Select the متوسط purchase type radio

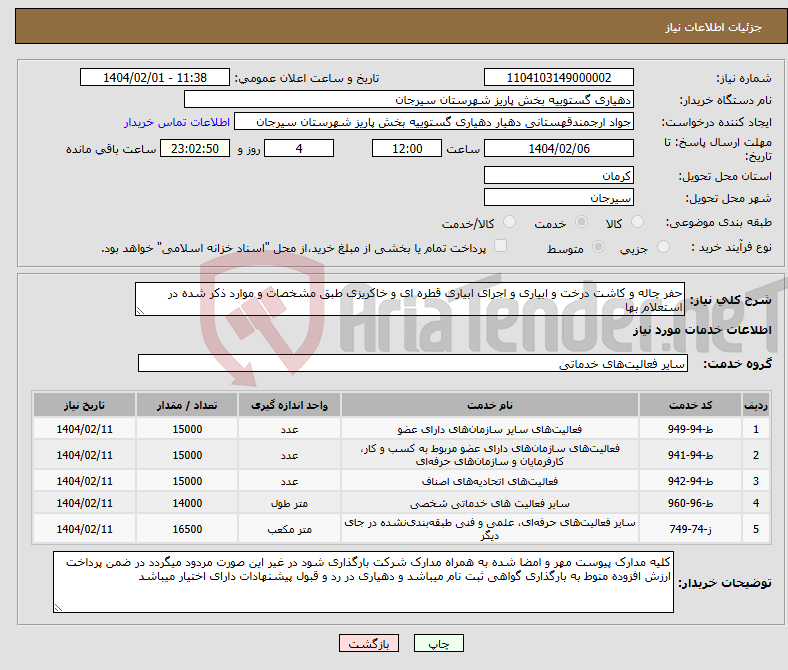pos(598,246)
